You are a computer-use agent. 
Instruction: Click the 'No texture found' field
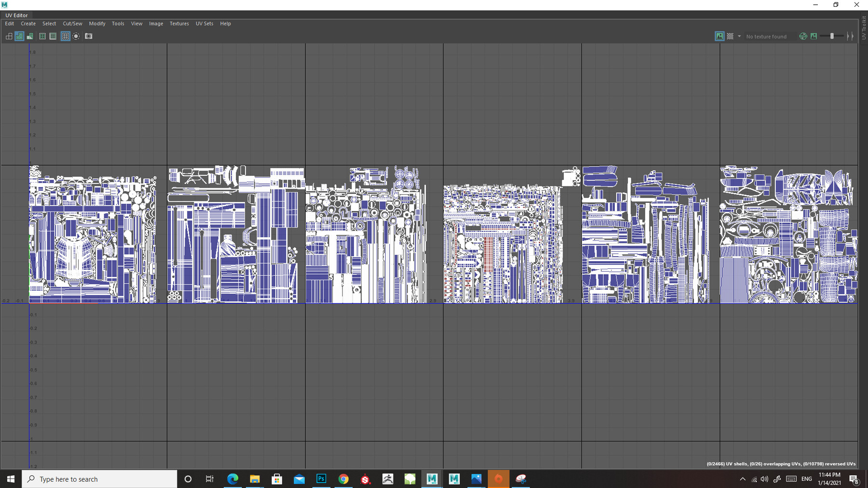pos(767,37)
